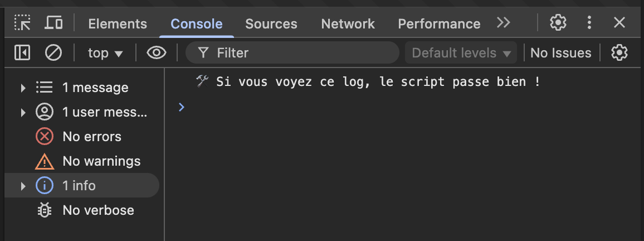Hide the console sidebar panel icon
The width and height of the screenshot is (644, 241).
pyautogui.click(x=22, y=52)
